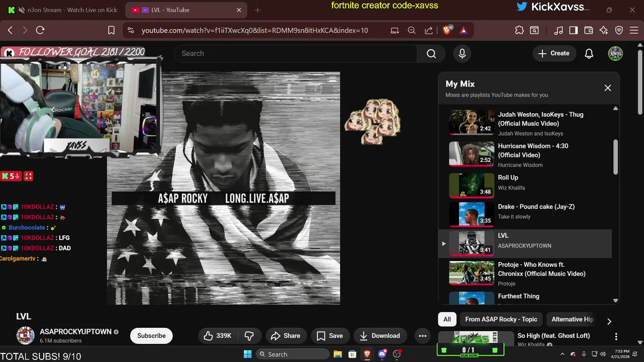Click the zoom out magnifier icon

point(412,30)
